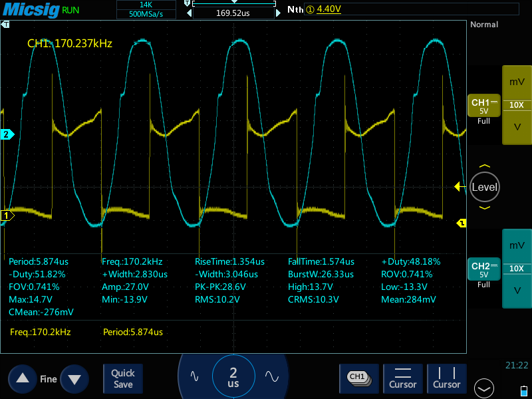
Task: Tap the Amp.:27.0V measurement
Action: pyautogui.click(x=125, y=287)
